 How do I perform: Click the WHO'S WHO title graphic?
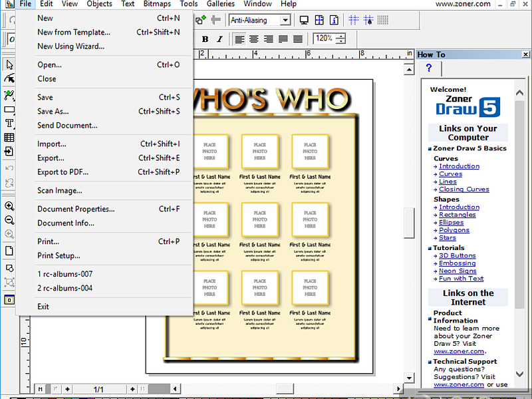271,99
